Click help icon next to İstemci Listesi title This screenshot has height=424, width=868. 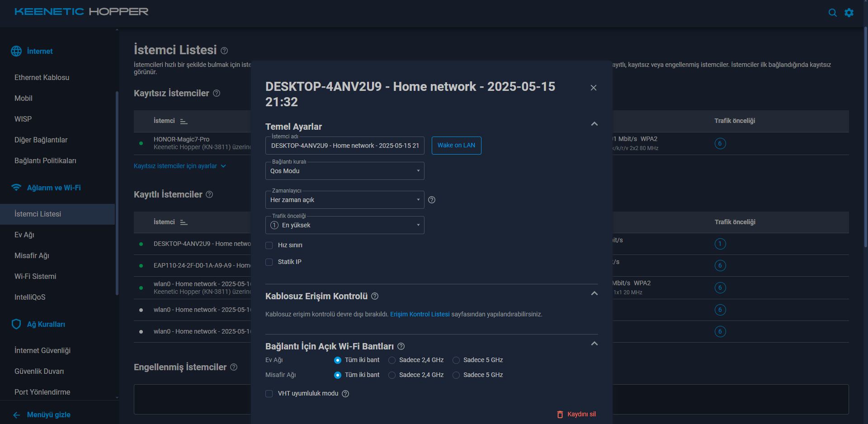224,51
